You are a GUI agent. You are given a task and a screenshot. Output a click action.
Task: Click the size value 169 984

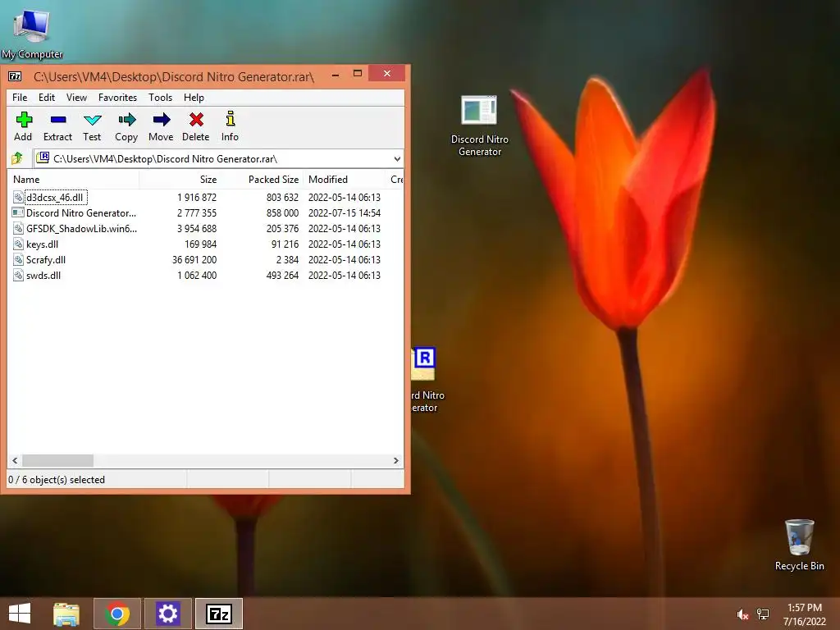[200, 244]
